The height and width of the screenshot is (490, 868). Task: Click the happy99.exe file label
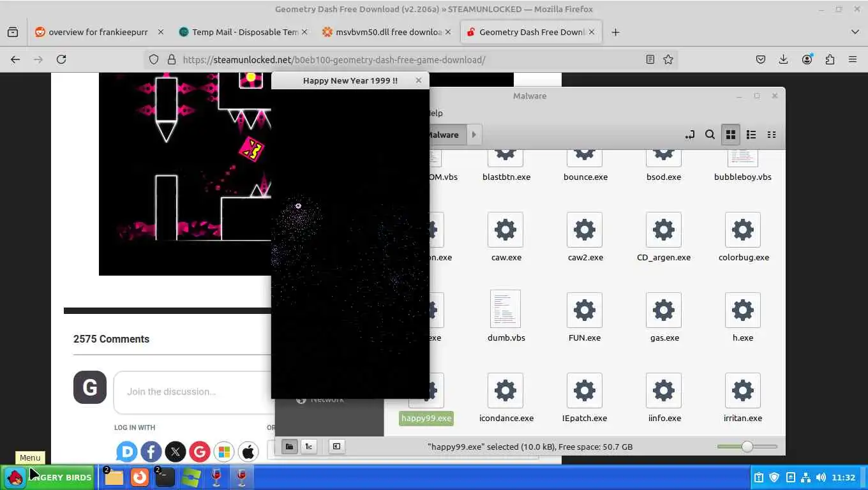coord(426,419)
